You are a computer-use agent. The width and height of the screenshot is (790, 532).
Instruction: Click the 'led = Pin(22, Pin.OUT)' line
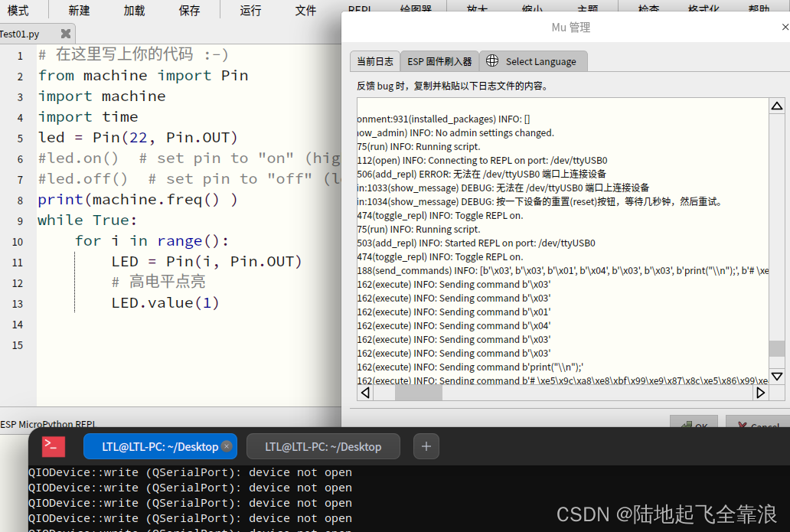pyautogui.click(x=138, y=138)
